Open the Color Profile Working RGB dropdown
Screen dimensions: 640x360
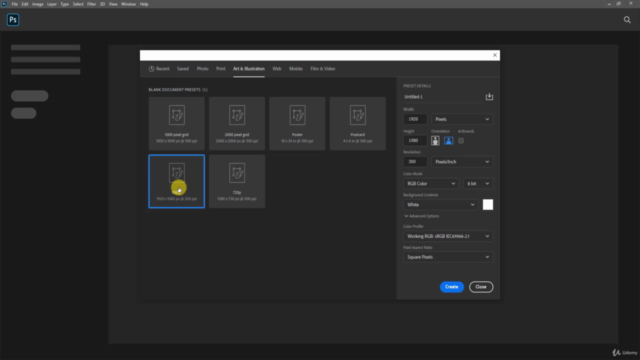[x=448, y=236]
